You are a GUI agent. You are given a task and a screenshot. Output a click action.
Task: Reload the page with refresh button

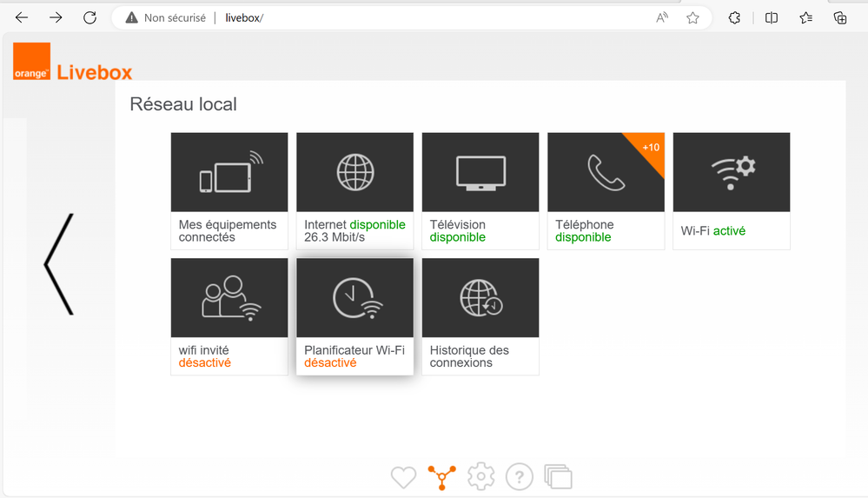tap(89, 17)
